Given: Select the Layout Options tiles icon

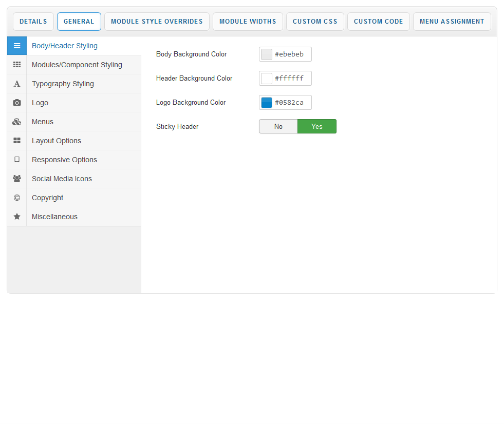Looking at the screenshot, I should point(17,141).
